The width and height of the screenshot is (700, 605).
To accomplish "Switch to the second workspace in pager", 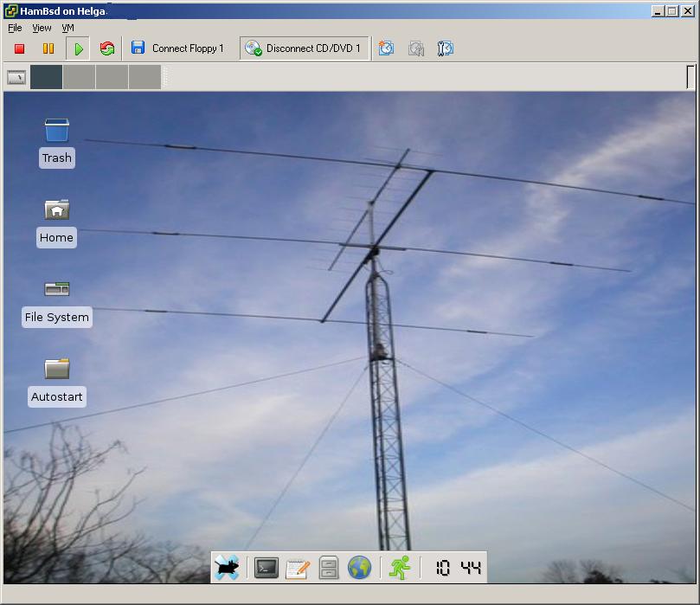I will (x=79, y=77).
